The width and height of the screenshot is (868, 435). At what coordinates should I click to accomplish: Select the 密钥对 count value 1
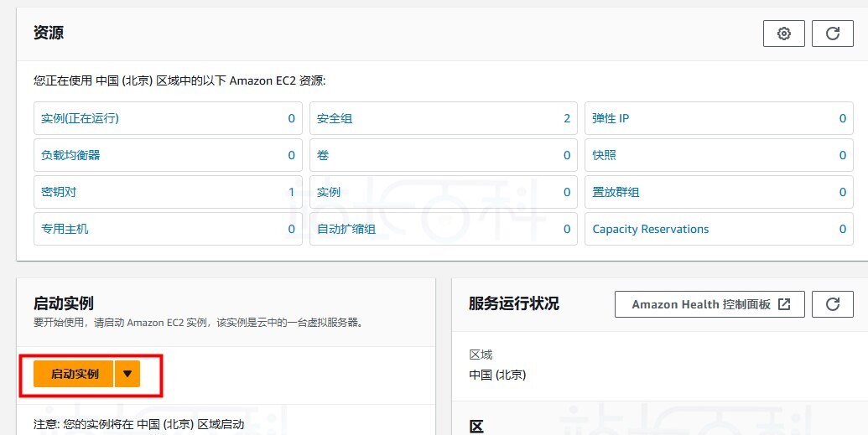click(x=291, y=192)
